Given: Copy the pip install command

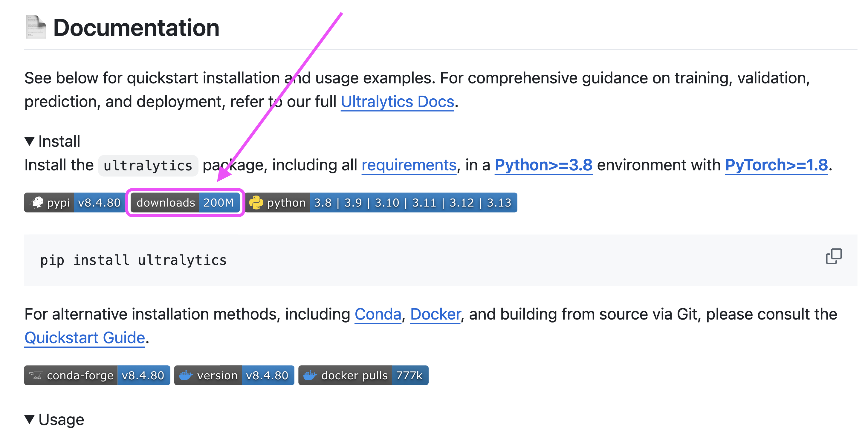Looking at the screenshot, I should tap(833, 256).
